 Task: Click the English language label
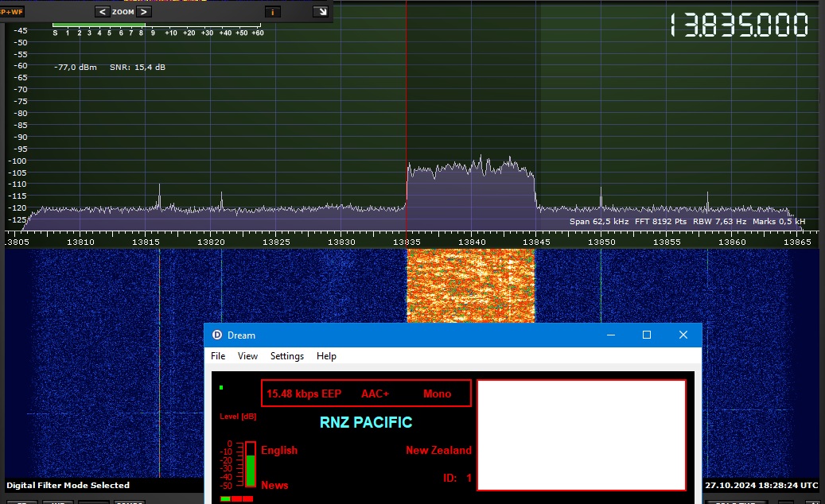click(x=279, y=451)
